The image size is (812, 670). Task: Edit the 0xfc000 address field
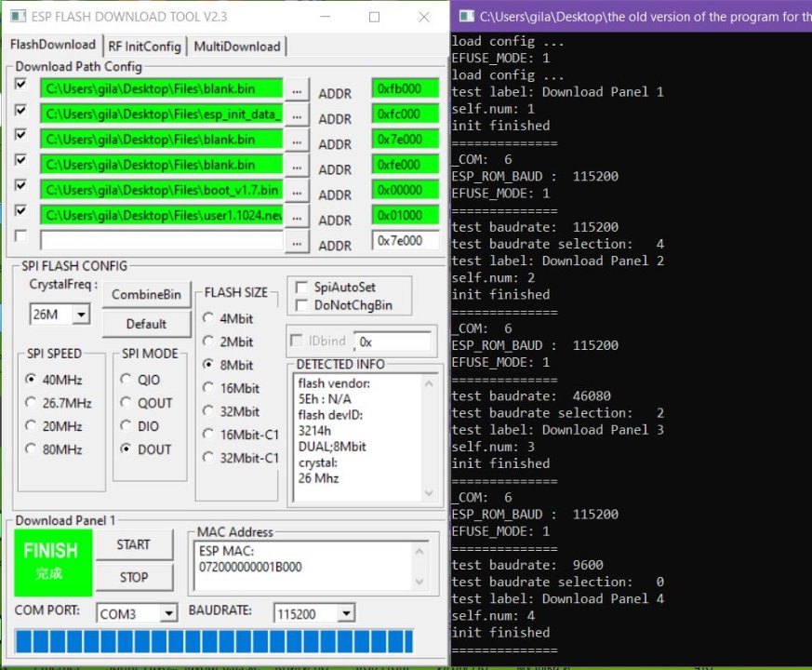(405, 114)
